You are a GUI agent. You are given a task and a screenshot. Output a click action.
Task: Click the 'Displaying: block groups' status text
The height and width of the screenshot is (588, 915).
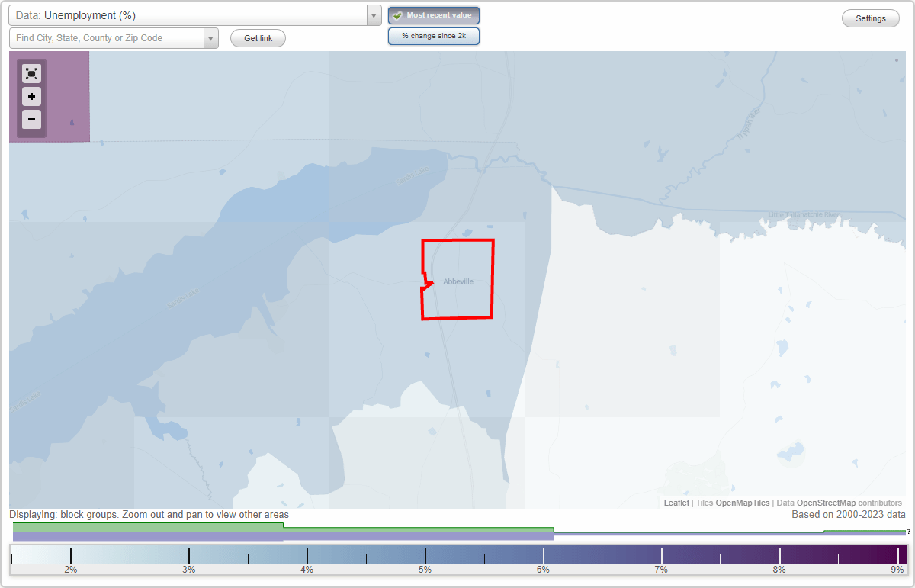[149, 515]
